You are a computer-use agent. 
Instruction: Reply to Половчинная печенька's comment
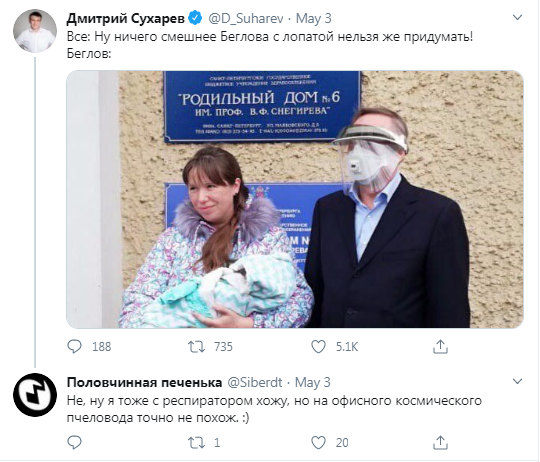74,442
